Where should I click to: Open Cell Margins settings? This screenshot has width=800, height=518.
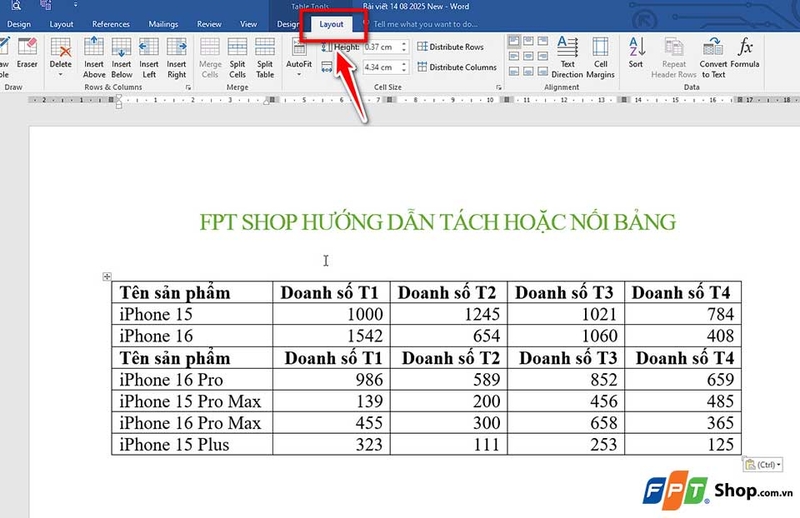pos(601,58)
